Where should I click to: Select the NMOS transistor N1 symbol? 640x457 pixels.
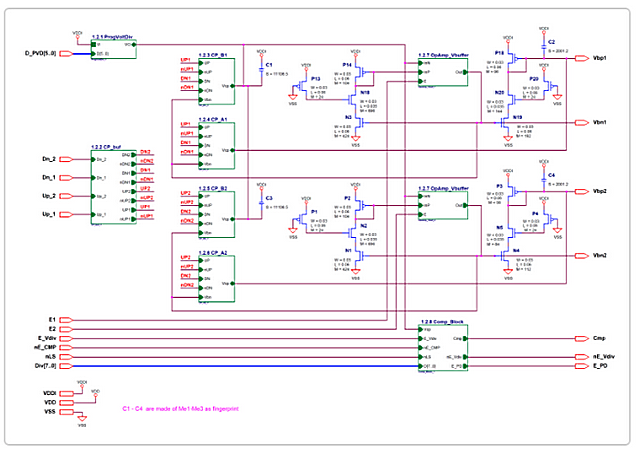pyautogui.click(x=359, y=256)
